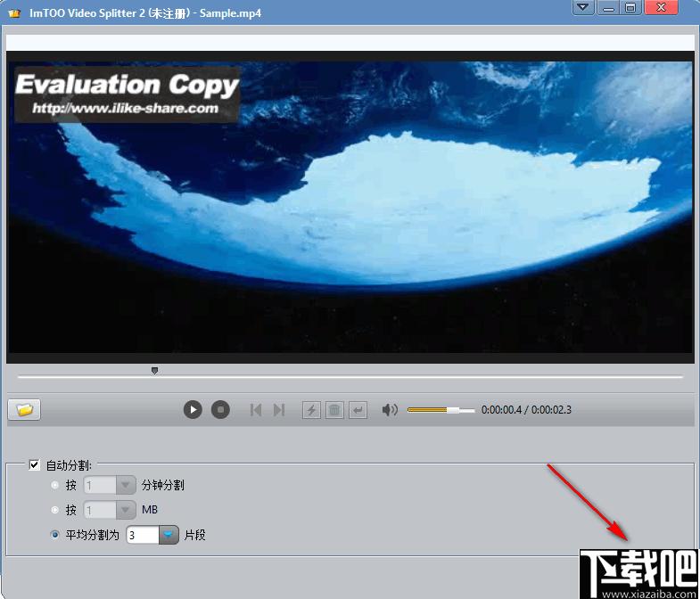Delete split point with trash icon
The image size is (700, 599).
tap(334, 410)
